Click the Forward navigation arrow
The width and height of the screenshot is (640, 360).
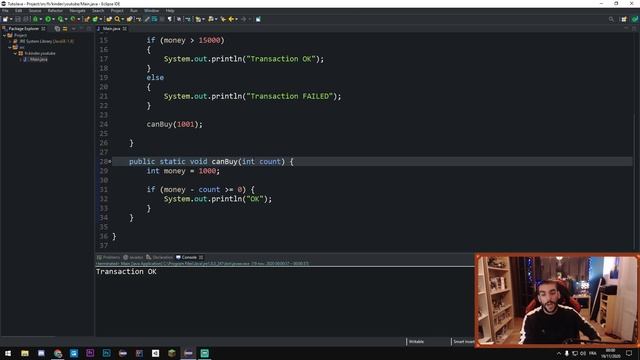(244, 19)
